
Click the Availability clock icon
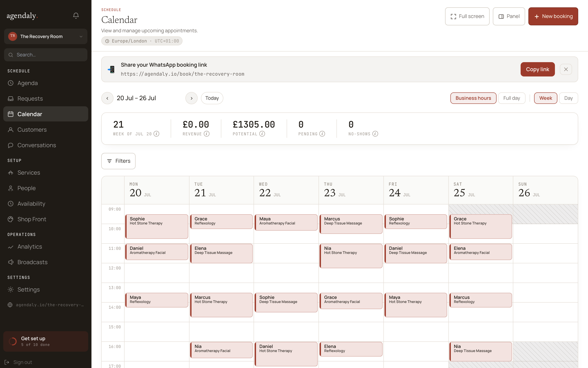[x=10, y=203]
